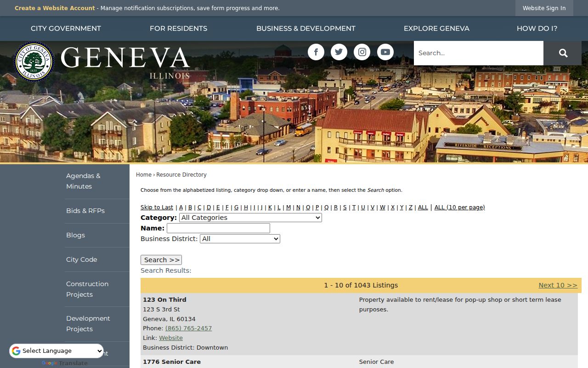The width and height of the screenshot is (588, 368).
Task: Click the City of Geneva seal logo
Action: click(x=34, y=62)
